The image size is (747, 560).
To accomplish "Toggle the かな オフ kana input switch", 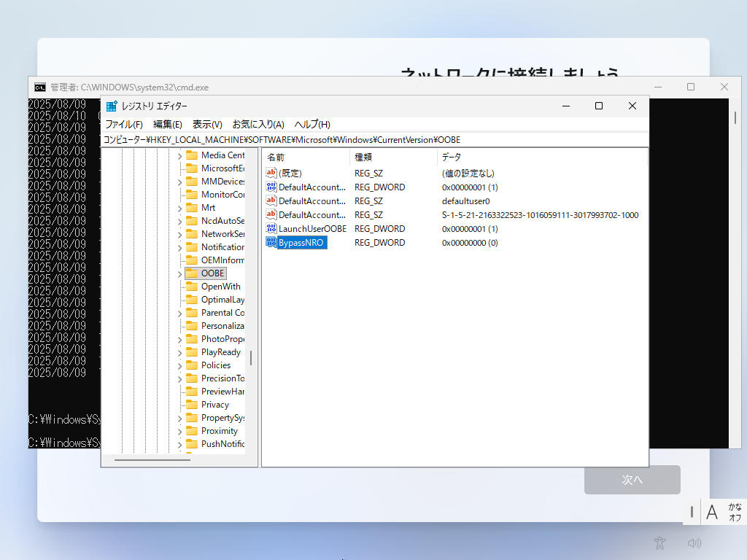I will (x=735, y=512).
